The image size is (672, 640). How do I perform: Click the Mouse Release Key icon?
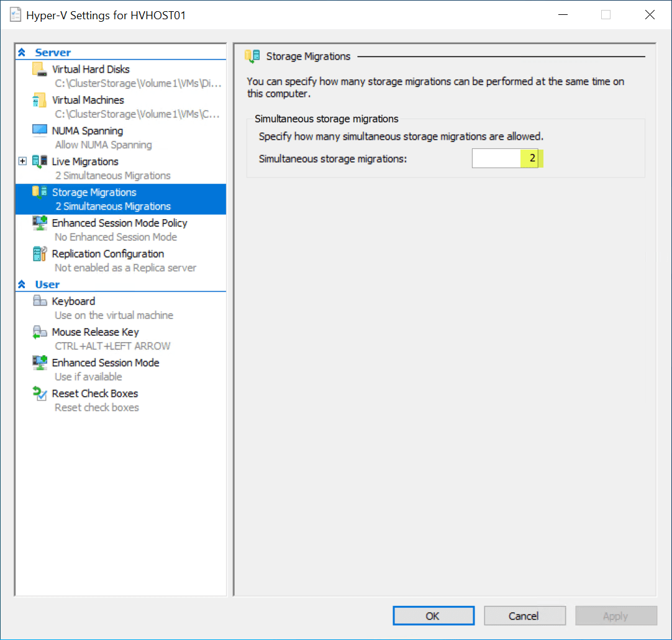click(39, 332)
